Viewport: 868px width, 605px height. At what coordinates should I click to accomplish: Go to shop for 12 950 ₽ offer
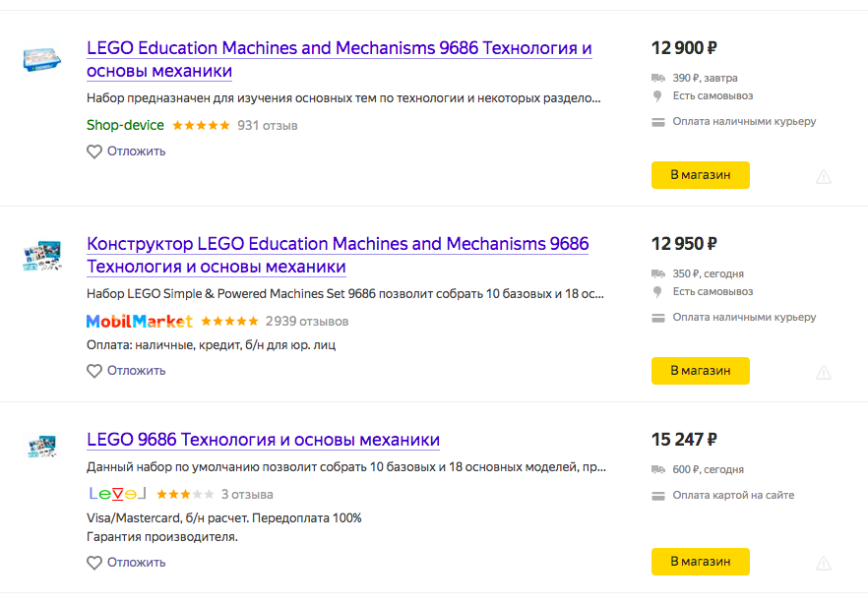coord(701,371)
